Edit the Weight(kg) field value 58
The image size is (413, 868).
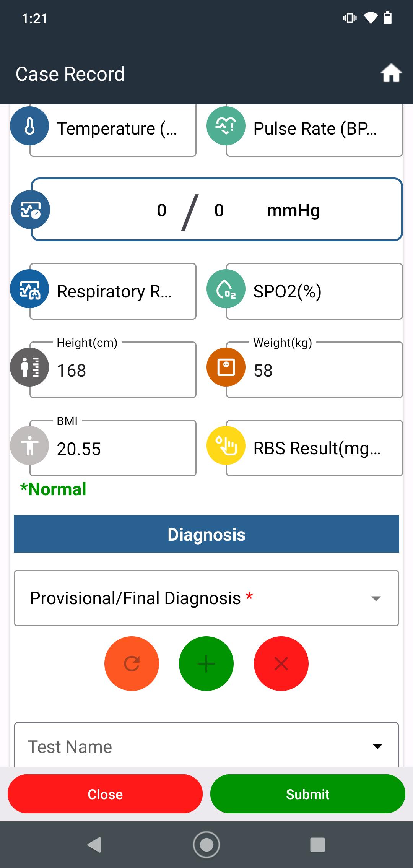[314, 370]
